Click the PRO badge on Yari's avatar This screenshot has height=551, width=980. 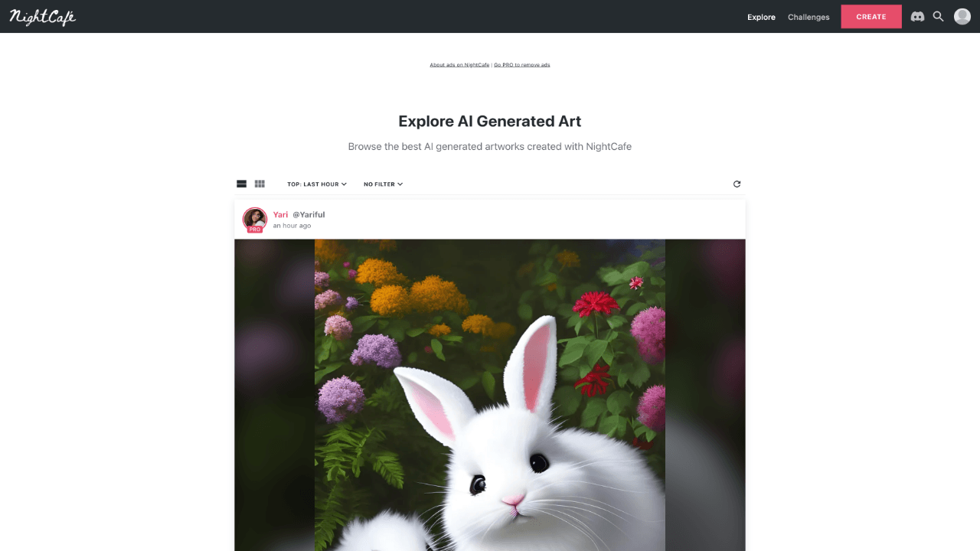[255, 229]
